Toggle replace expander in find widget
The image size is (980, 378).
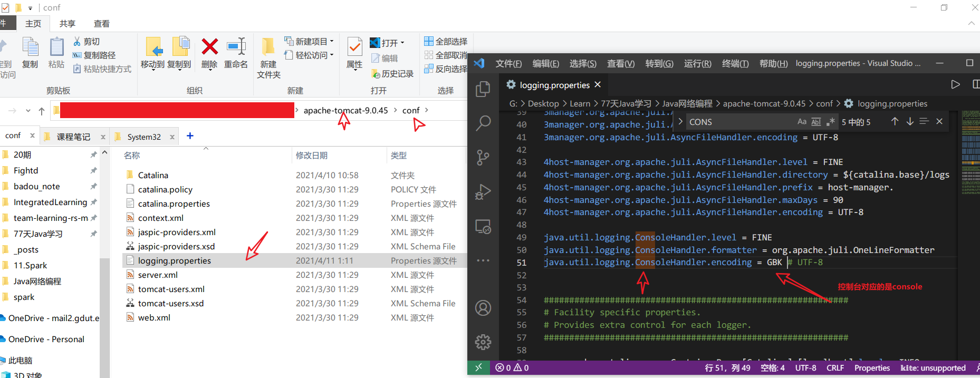point(680,122)
